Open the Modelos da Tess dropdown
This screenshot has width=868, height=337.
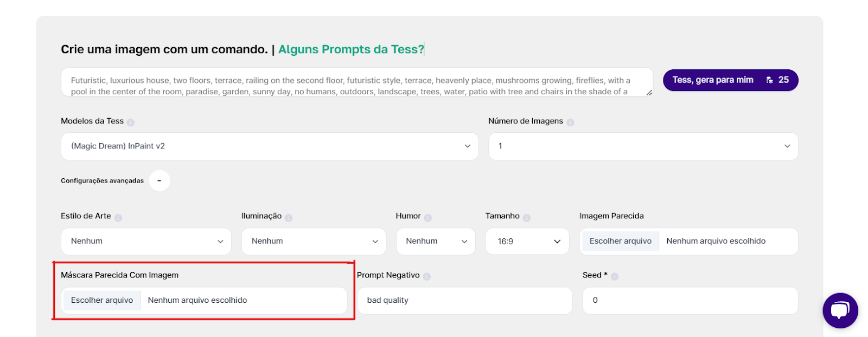(270, 146)
